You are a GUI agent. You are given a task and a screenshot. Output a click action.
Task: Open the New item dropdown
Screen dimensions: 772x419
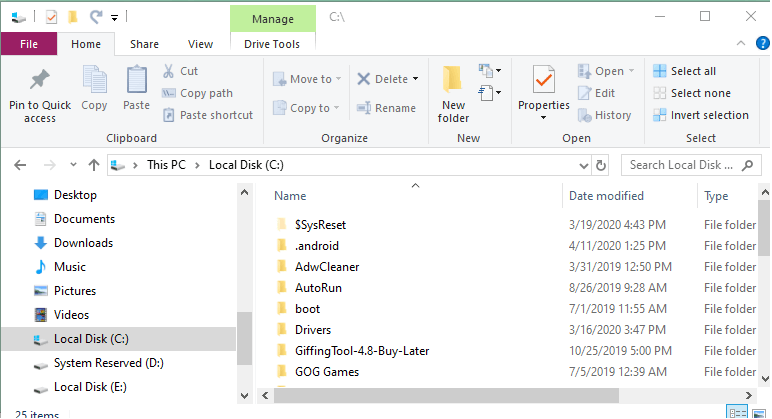489,71
